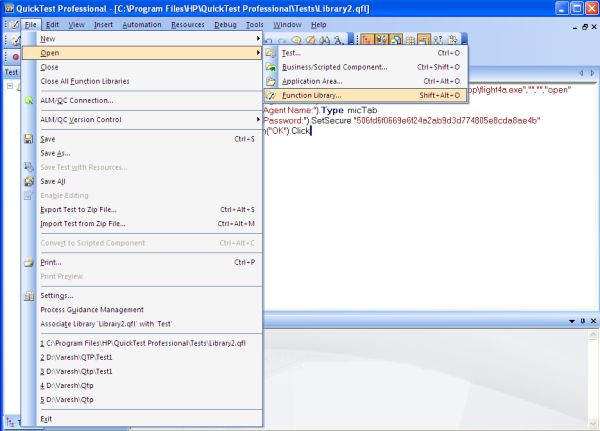Click the Save floppy-disk icon in File menu
600x431 pixels.
(29, 139)
